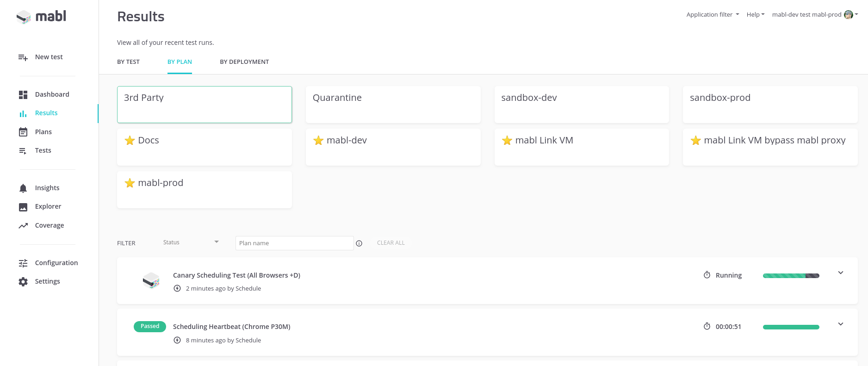Click the '8 minutes ago by Schedule' text
This screenshot has width=868, height=366.
[x=223, y=340]
